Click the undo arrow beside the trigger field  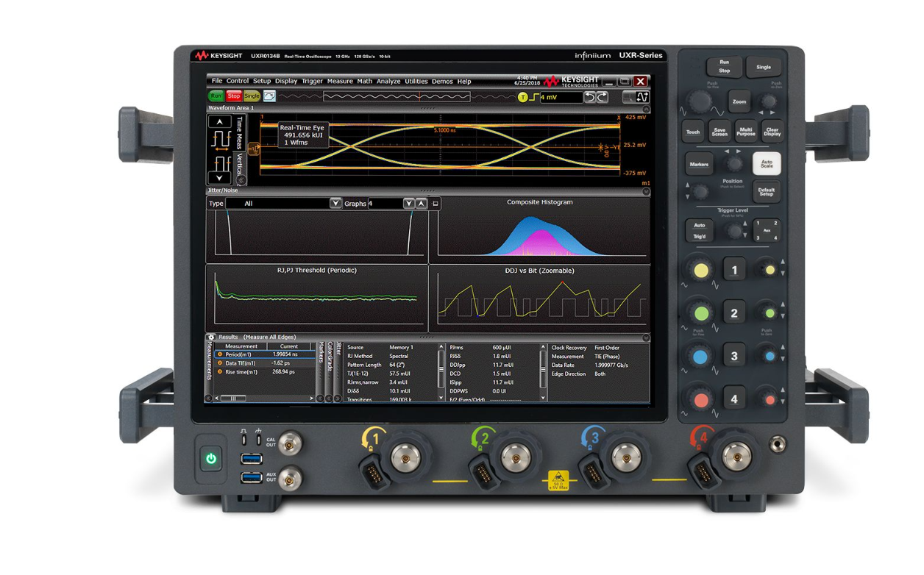[589, 96]
